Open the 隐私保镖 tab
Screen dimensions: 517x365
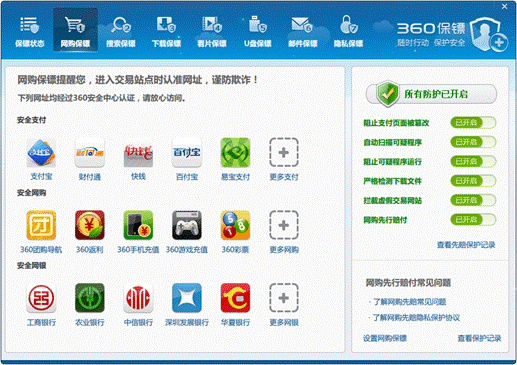(x=348, y=31)
